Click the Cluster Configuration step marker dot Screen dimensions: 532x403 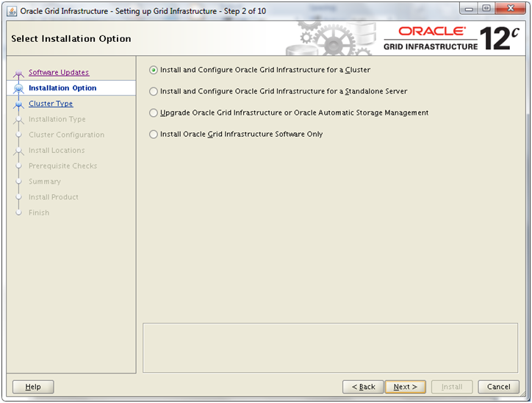pos(18,135)
